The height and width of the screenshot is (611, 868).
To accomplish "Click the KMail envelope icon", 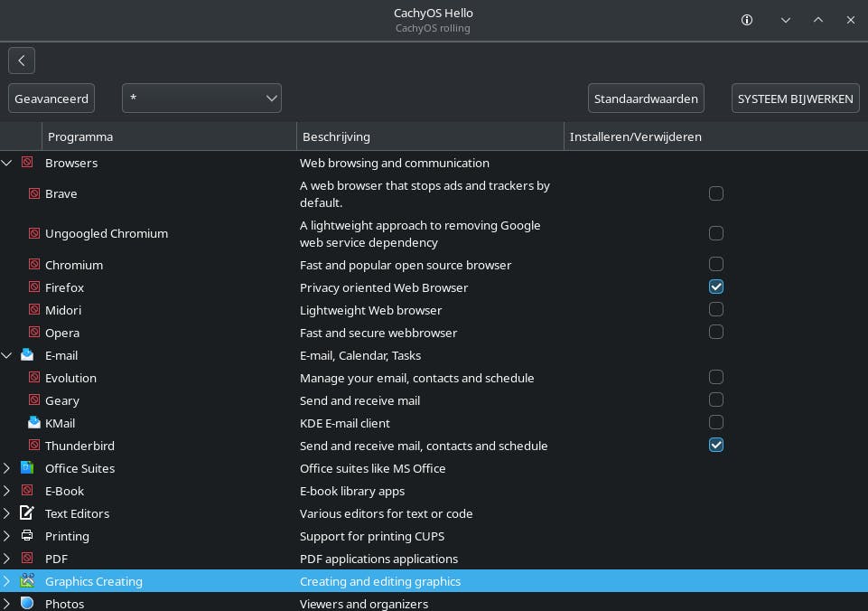I will pyautogui.click(x=34, y=423).
